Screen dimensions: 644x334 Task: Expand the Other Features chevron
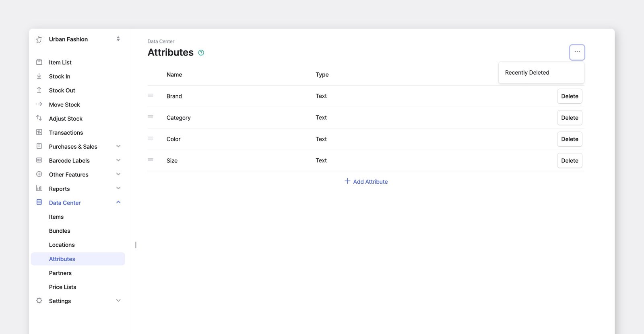coord(118,174)
